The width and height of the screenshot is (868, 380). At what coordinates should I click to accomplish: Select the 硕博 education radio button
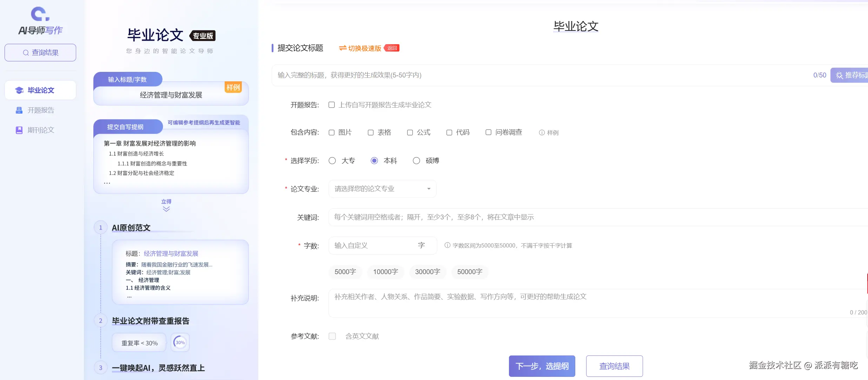pos(416,161)
